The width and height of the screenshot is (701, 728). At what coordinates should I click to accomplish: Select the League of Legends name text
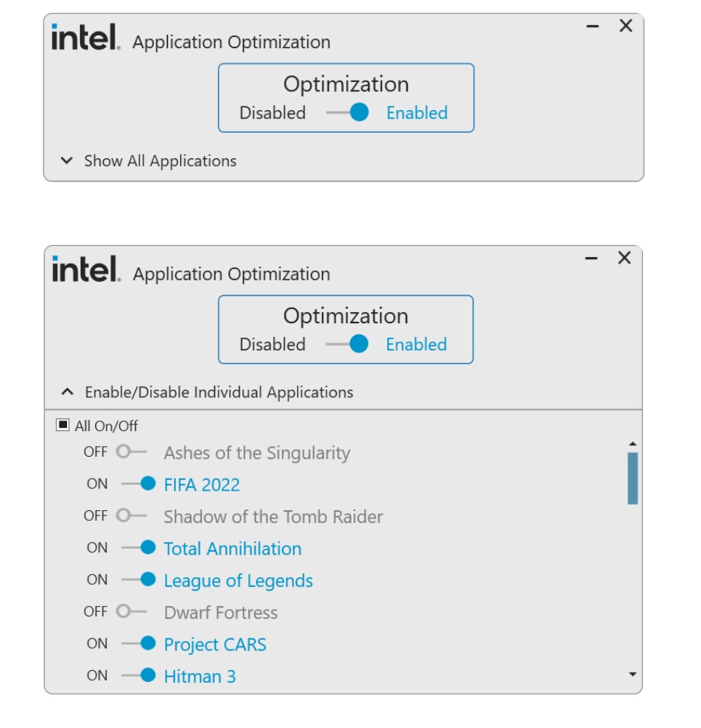238,581
